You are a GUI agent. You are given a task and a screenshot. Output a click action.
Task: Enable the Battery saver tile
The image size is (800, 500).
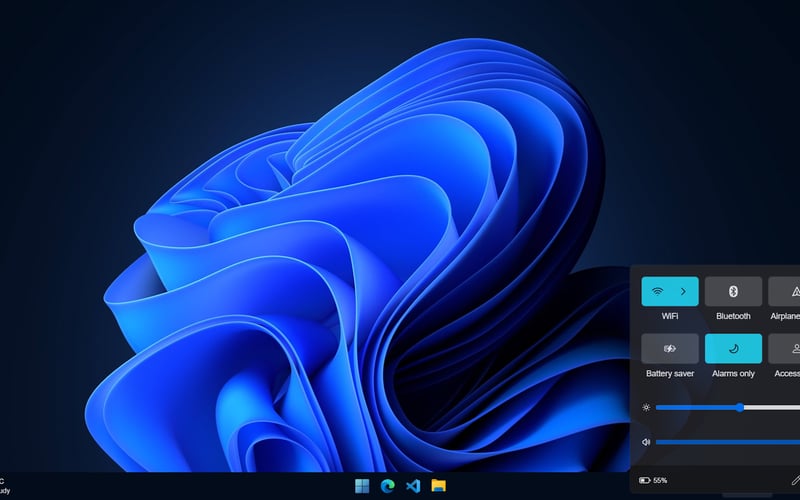(670, 348)
